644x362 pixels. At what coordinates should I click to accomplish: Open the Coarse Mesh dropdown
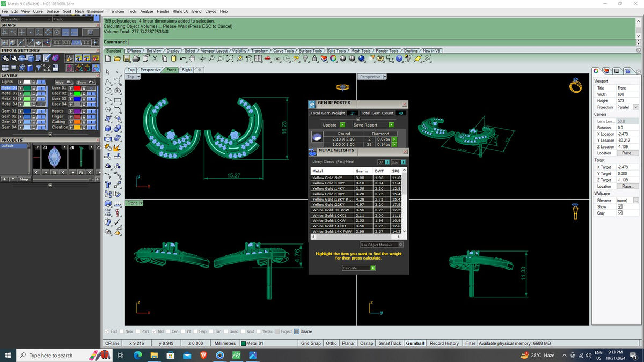click(x=26, y=19)
